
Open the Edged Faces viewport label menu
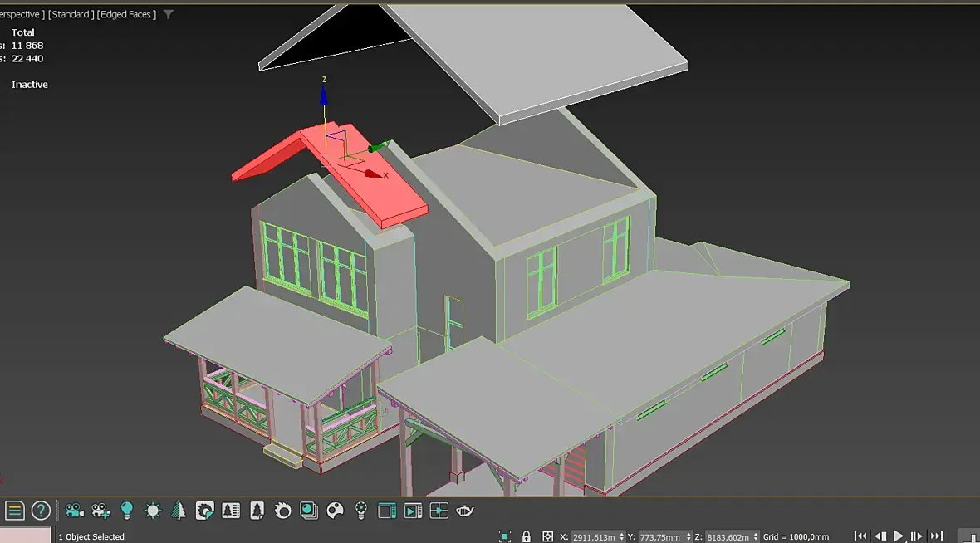click(x=126, y=14)
